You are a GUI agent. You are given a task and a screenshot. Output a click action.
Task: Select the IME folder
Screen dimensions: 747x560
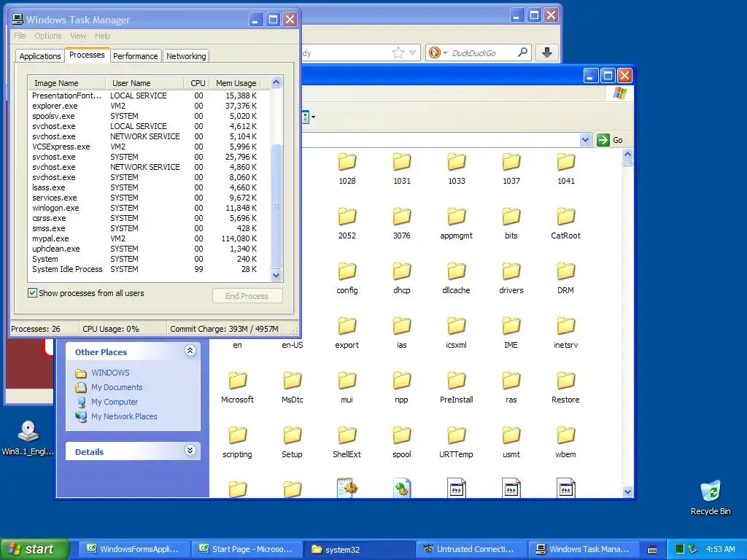click(511, 332)
